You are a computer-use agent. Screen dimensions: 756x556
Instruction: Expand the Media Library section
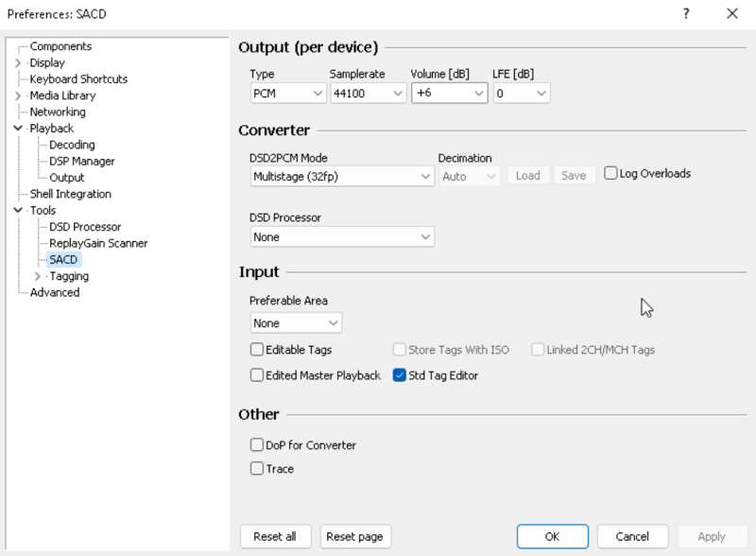click(19, 95)
